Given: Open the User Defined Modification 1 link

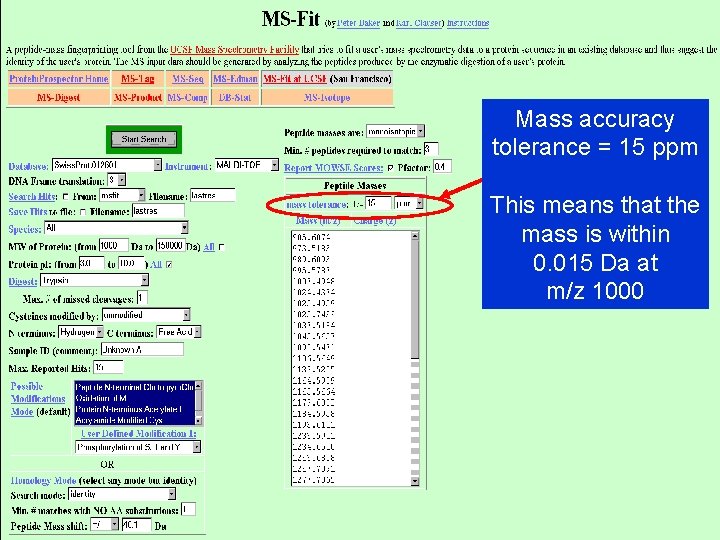Looking at the screenshot, I should pyautogui.click(x=139, y=433).
